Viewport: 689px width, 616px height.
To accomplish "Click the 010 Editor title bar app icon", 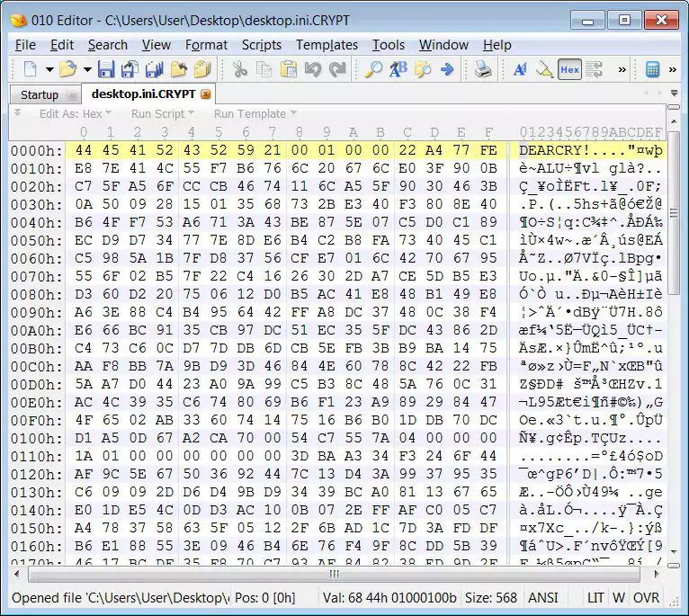I will coord(19,20).
